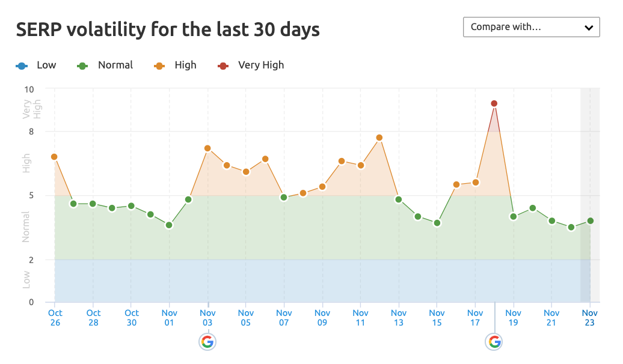Select the Nov 12 orange peak point
The width and height of the screenshot is (623, 364).
(x=379, y=138)
